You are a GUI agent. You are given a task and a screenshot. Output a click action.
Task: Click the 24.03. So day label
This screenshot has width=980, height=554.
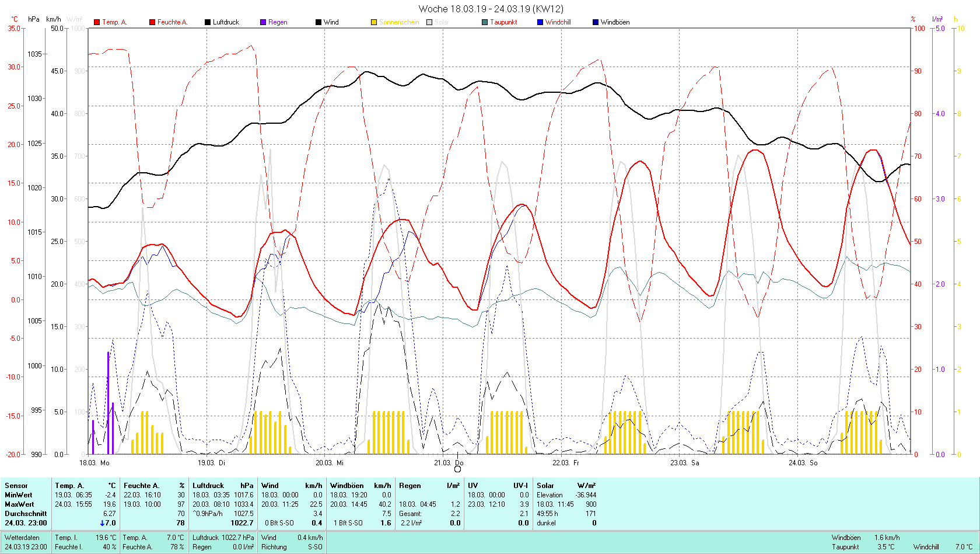pyautogui.click(x=803, y=463)
